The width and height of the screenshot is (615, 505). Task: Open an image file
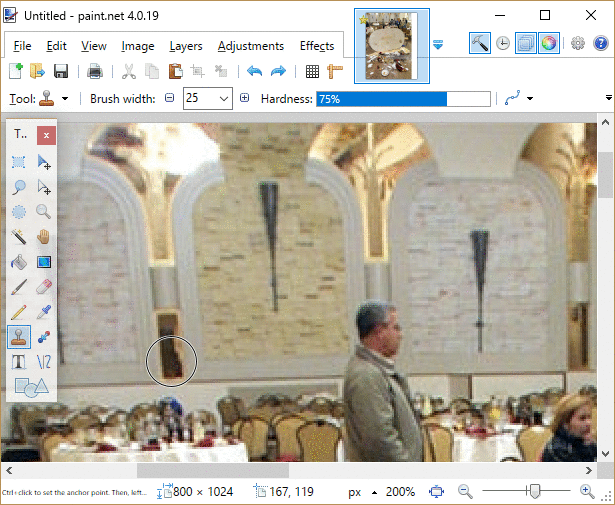[x=38, y=71]
